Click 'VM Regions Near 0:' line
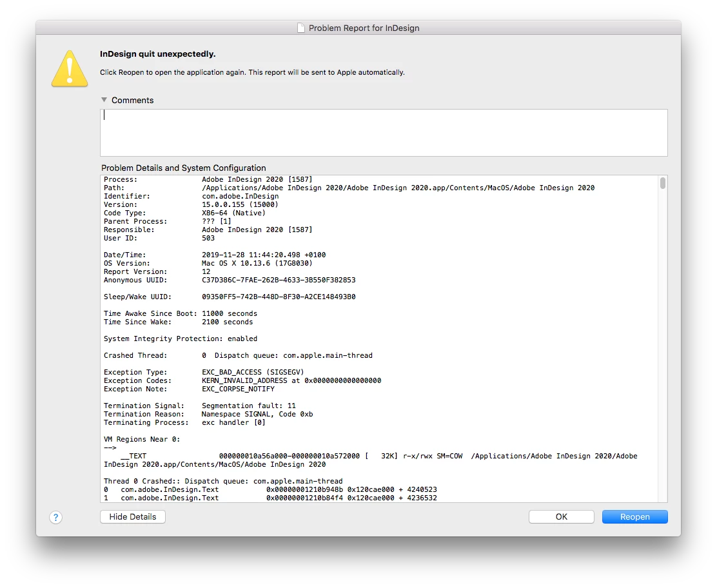The image size is (717, 588). pyautogui.click(x=142, y=439)
